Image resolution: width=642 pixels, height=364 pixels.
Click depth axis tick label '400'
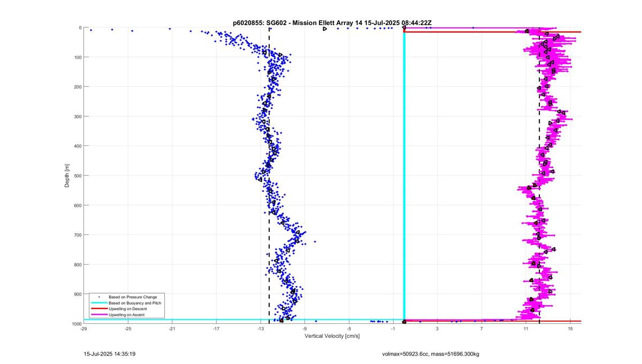pyautogui.click(x=78, y=146)
